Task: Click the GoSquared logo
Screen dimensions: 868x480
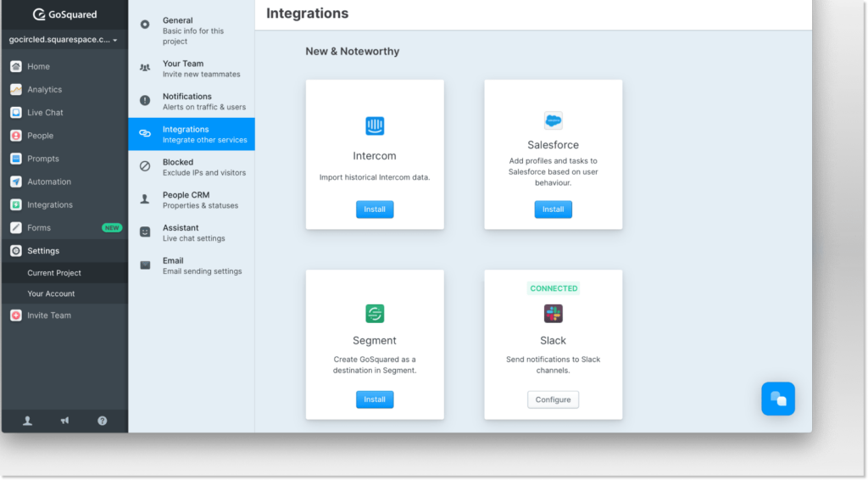Action: [x=64, y=14]
